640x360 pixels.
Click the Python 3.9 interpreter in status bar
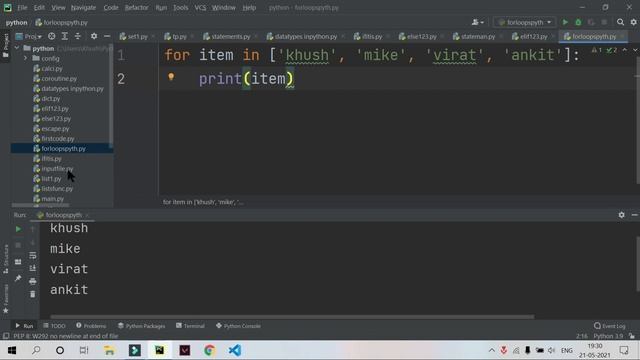tap(608, 336)
